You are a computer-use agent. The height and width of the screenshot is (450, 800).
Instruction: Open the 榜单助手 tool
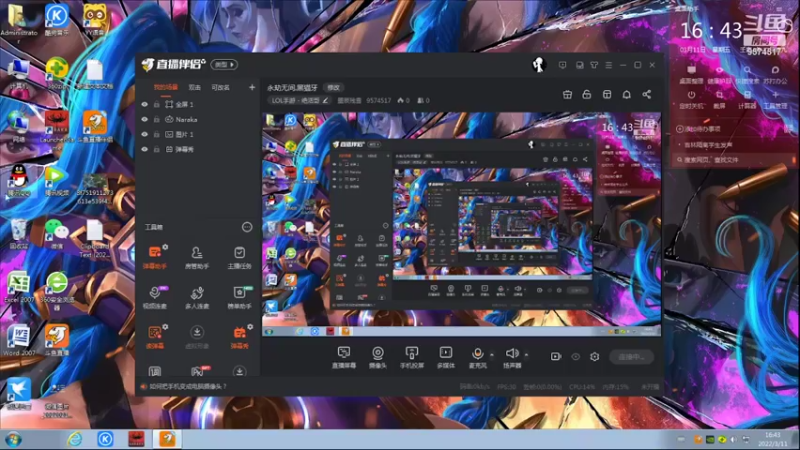coord(239,297)
